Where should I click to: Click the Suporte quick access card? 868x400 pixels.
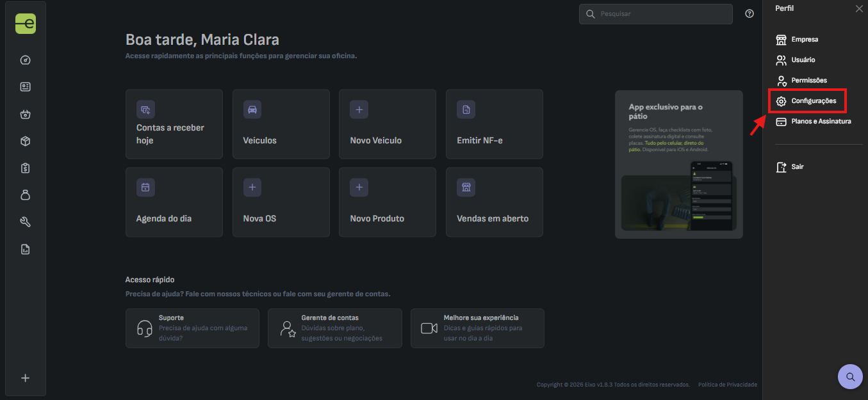point(192,328)
